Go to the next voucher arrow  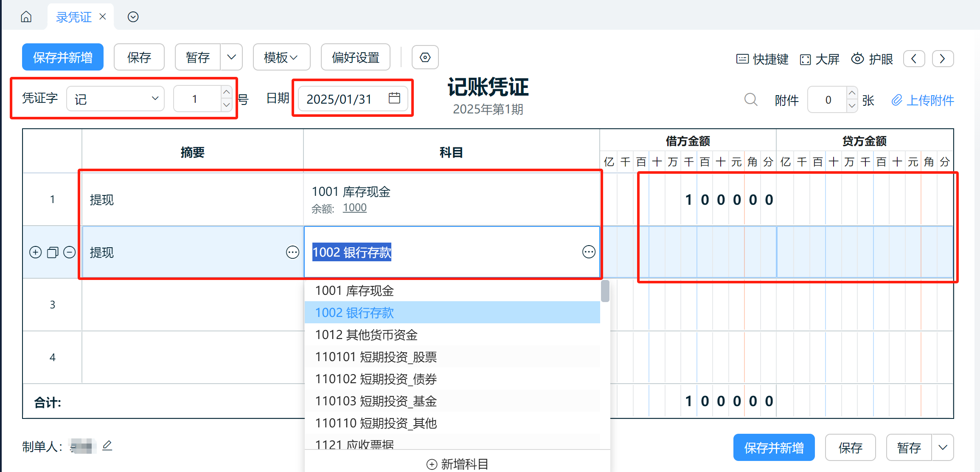(943, 59)
